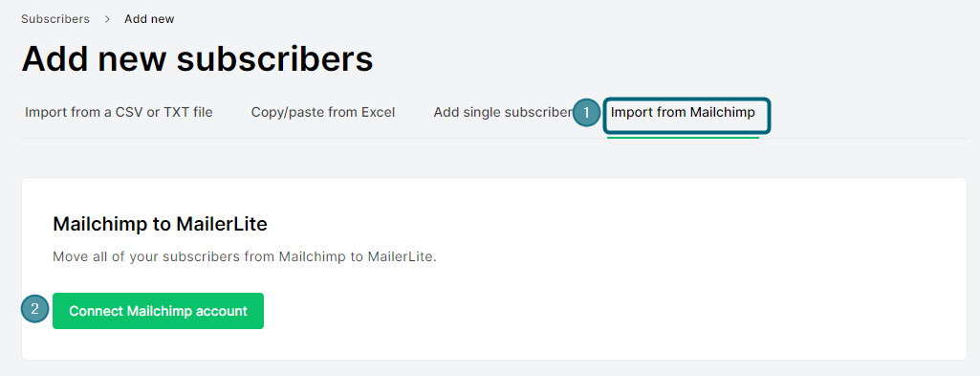Click the Add new subscribers page title
This screenshot has height=376, width=980.
tap(198, 59)
